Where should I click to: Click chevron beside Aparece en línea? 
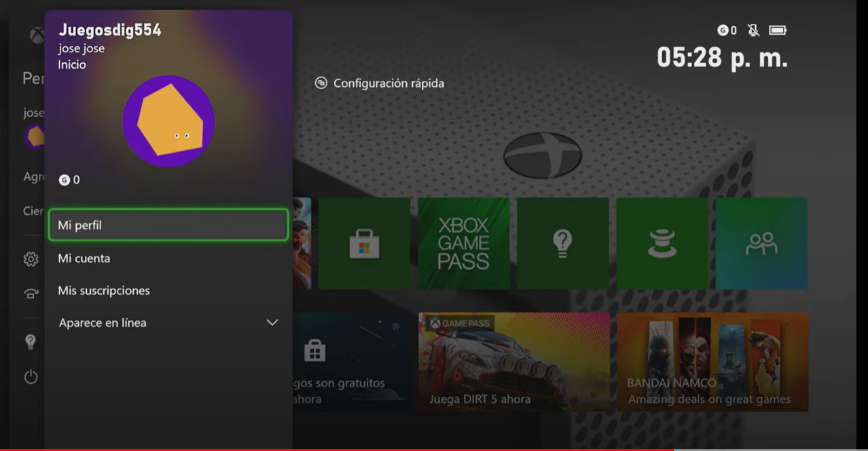click(272, 323)
